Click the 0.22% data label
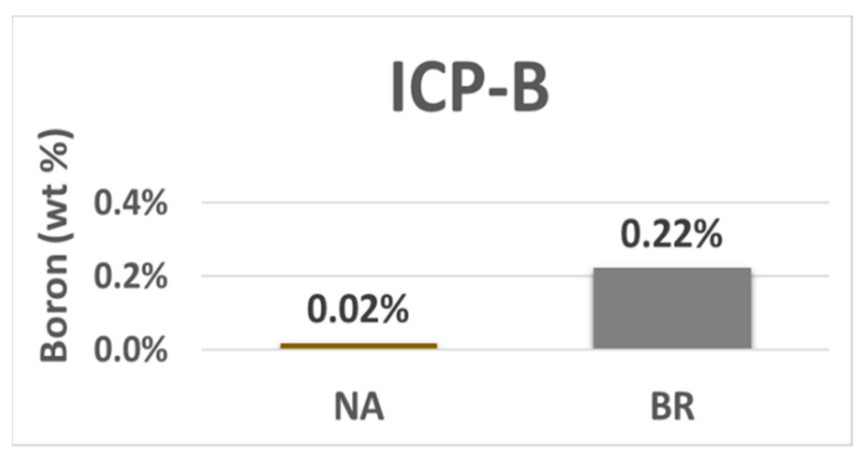Screen dimensions: 868x460 pos(671,234)
